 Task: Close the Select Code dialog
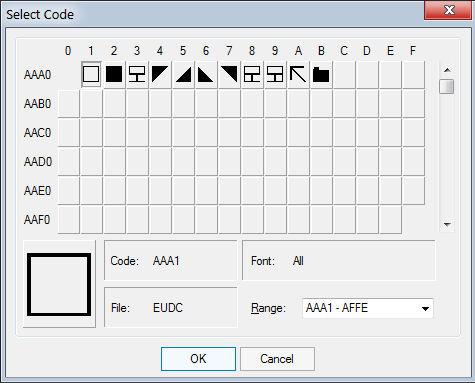click(449, 10)
